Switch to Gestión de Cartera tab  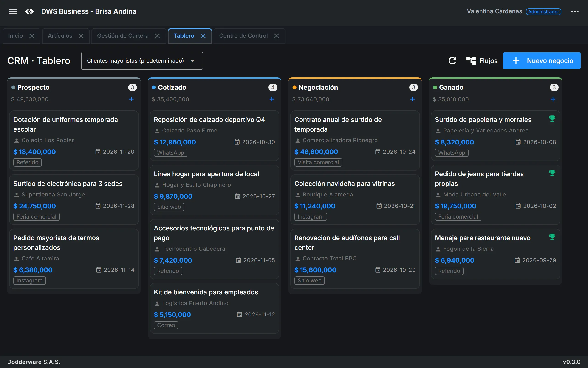pos(123,36)
